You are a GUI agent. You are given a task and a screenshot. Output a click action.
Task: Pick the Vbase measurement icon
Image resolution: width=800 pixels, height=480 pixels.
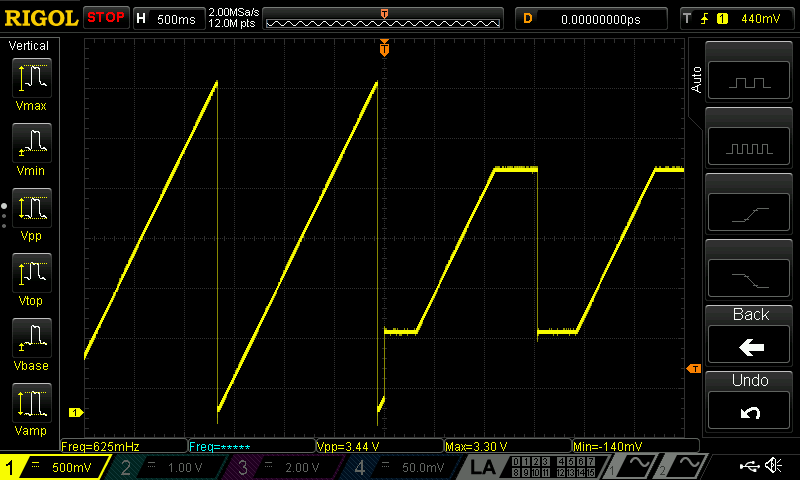[30, 344]
